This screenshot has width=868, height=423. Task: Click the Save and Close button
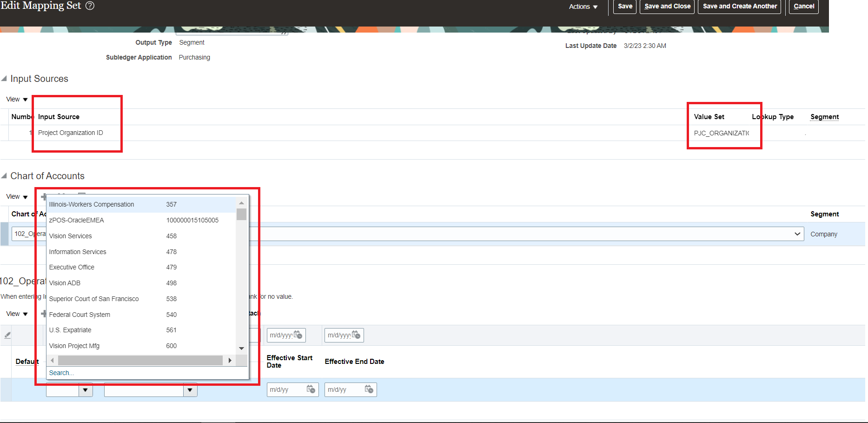667,7
